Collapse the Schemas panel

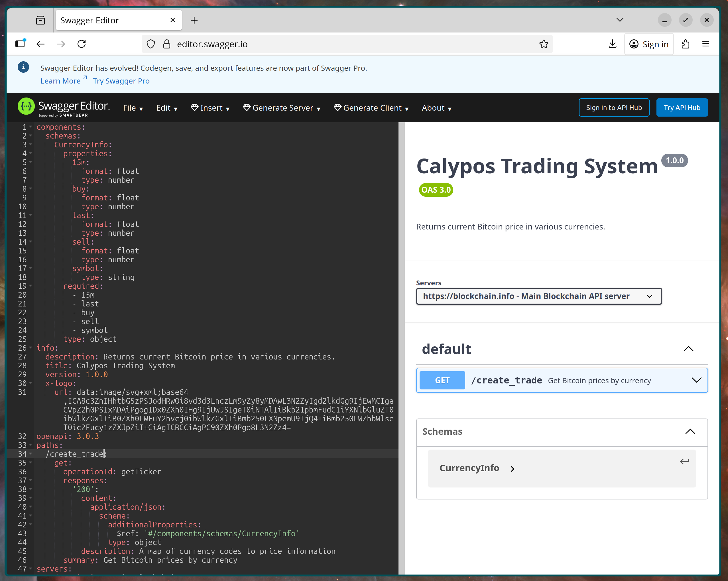[x=690, y=431]
